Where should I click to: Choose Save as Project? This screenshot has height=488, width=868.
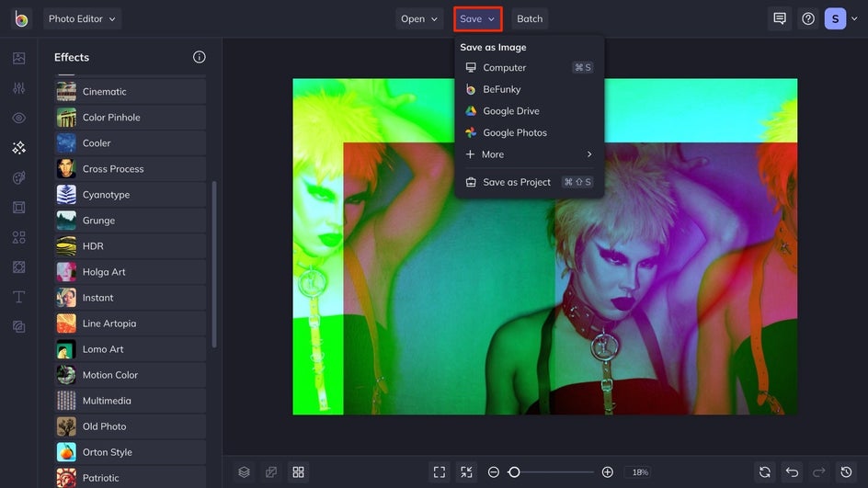(x=530, y=182)
